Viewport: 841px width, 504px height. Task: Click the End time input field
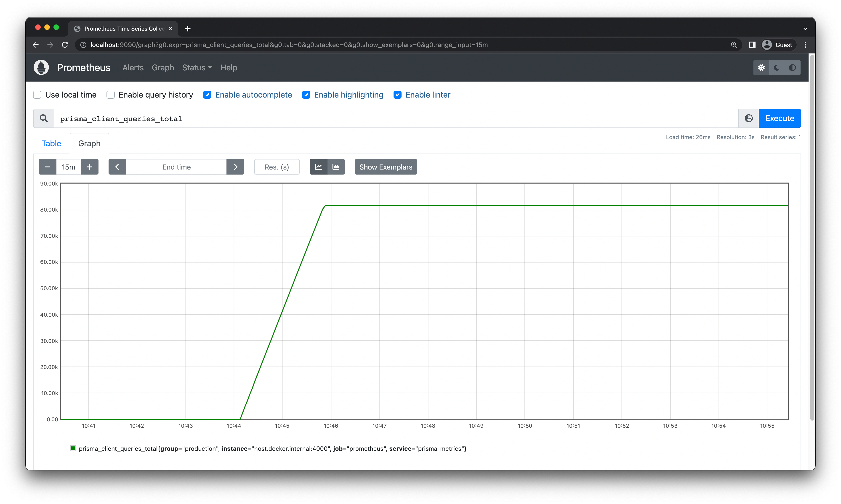(176, 167)
